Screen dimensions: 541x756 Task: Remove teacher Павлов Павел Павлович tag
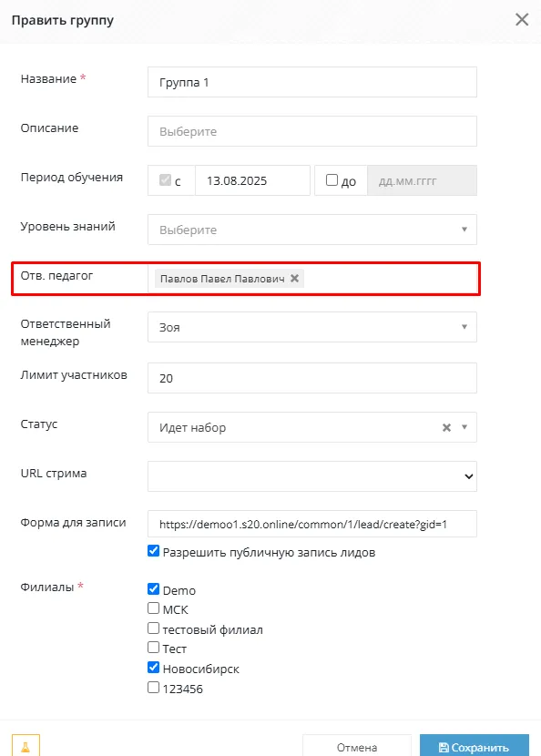[x=294, y=278]
